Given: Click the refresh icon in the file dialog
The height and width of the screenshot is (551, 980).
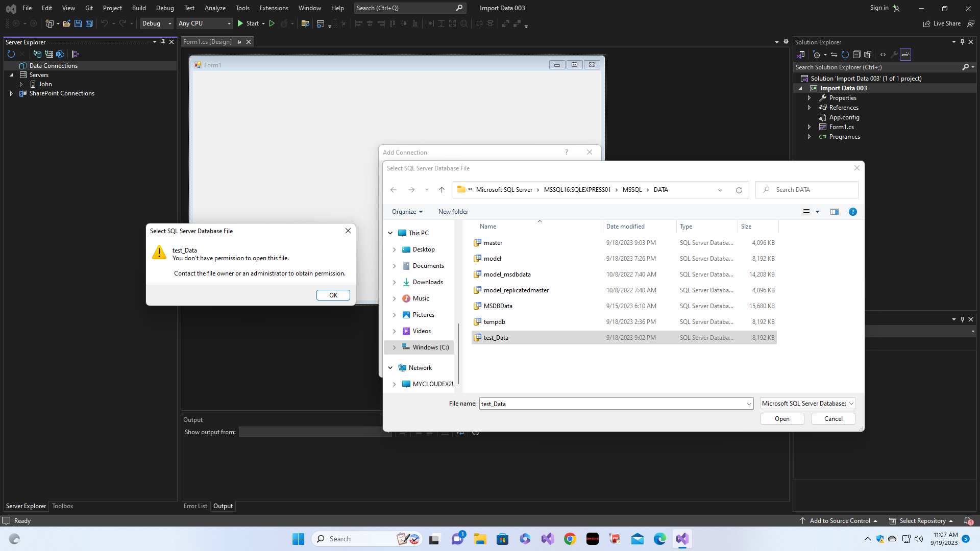Looking at the screenshot, I should tap(739, 190).
